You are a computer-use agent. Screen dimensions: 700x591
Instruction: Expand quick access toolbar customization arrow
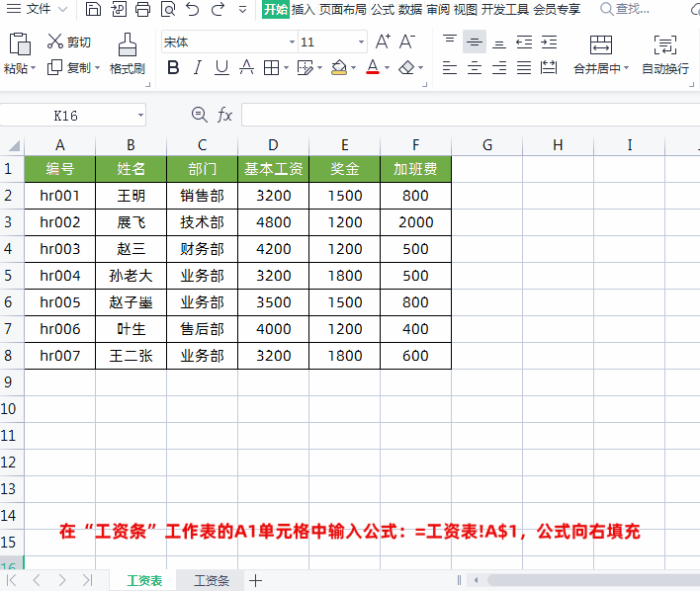point(242,9)
